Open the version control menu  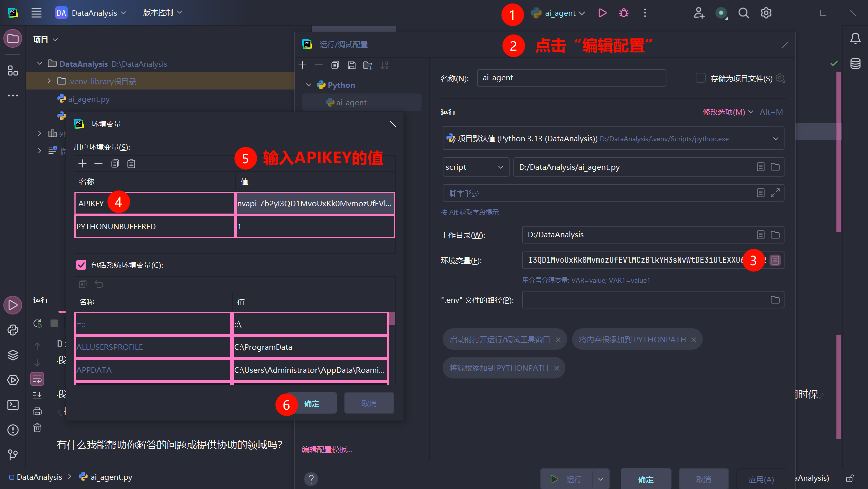(162, 13)
